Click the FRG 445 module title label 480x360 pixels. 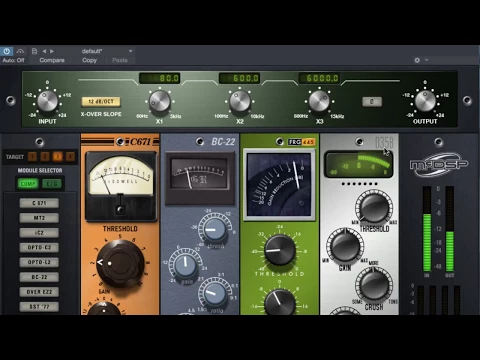point(301,142)
